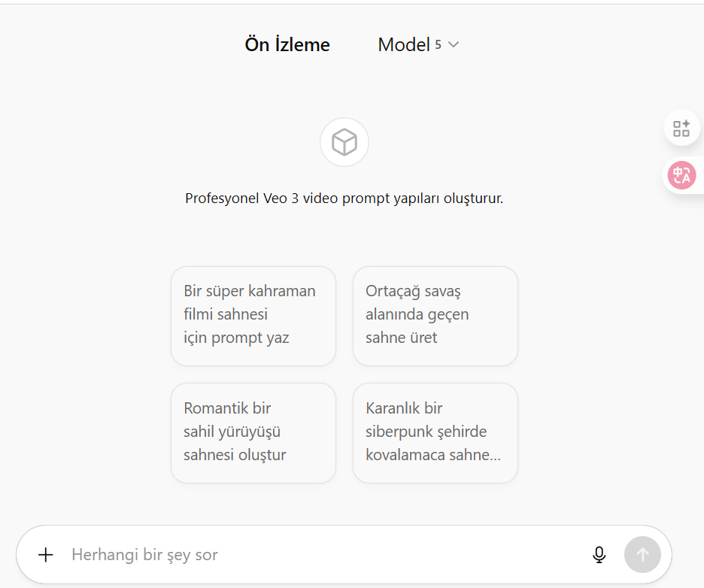Image resolution: width=704 pixels, height=588 pixels.
Task: Activate the microphone voice input icon
Action: pos(599,555)
